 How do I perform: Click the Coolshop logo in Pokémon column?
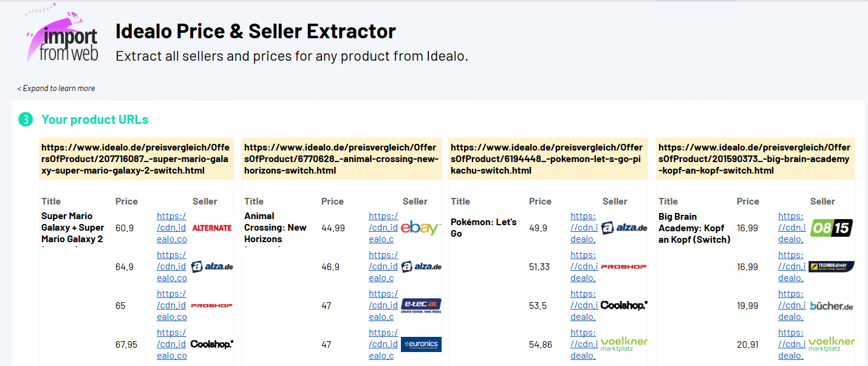(x=624, y=305)
